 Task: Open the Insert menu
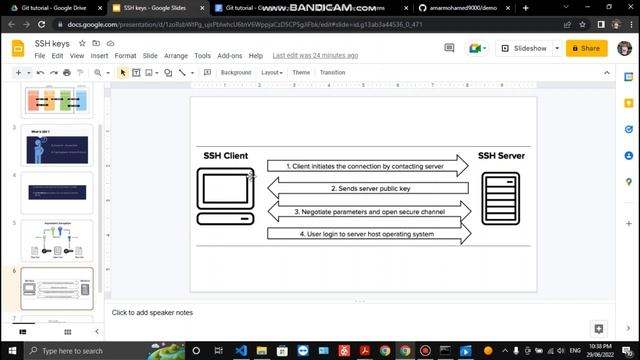(99, 56)
